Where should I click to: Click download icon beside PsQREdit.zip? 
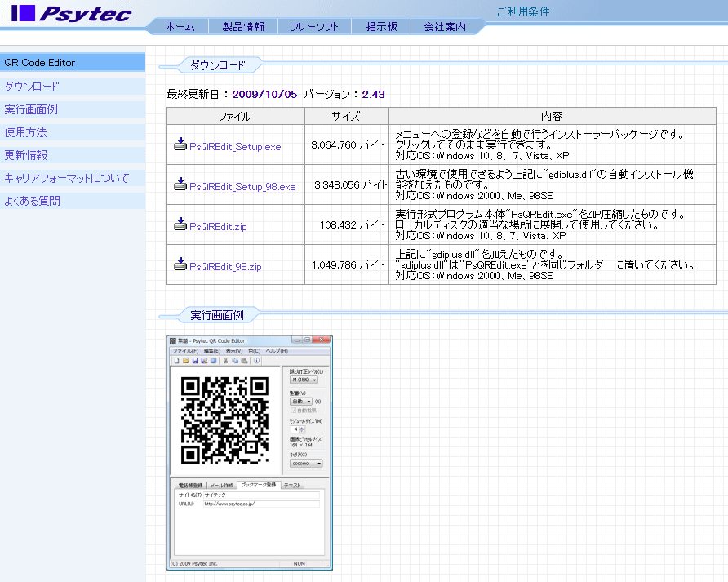(x=180, y=224)
